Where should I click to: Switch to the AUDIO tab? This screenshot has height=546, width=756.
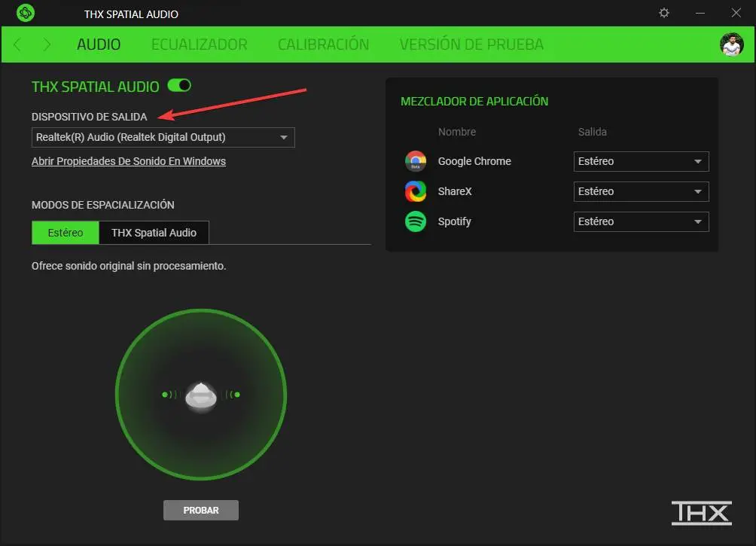[x=99, y=44]
